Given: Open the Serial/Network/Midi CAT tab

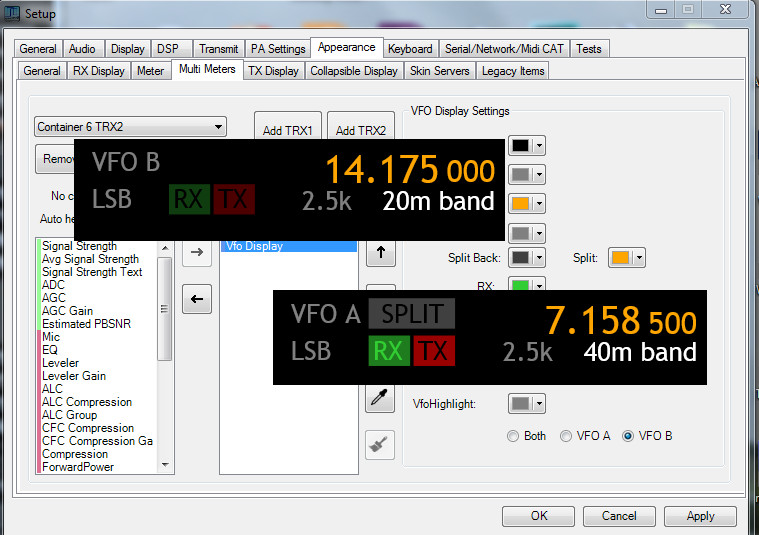Looking at the screenshot, I should coord(504,49).
